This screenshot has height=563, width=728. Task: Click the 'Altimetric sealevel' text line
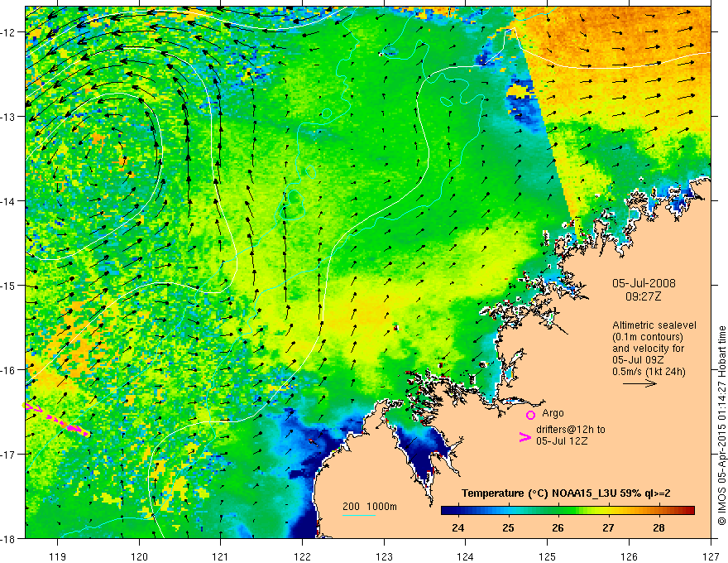tap(654, 325)
